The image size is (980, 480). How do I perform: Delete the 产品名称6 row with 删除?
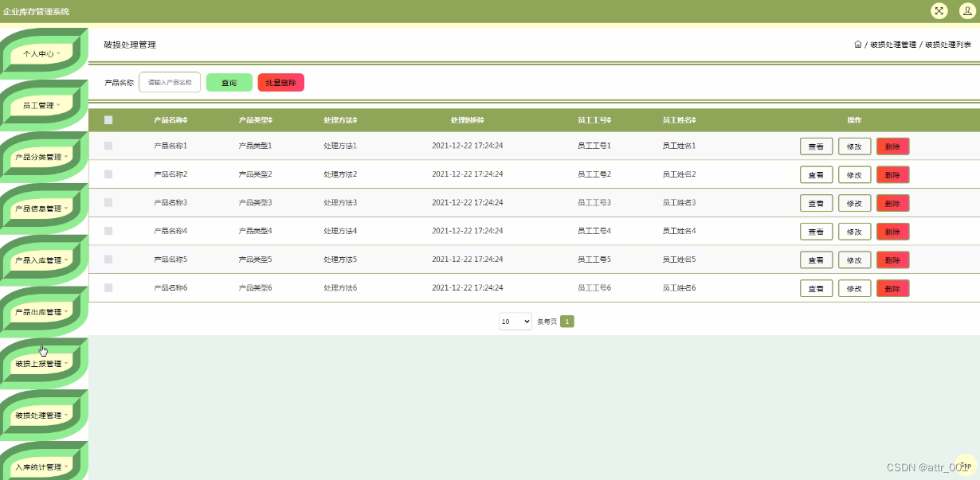coord(893,288)
